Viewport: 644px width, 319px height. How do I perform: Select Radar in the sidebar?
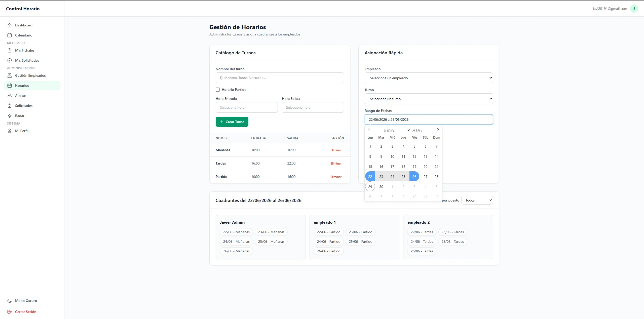(x=32, y=116)
